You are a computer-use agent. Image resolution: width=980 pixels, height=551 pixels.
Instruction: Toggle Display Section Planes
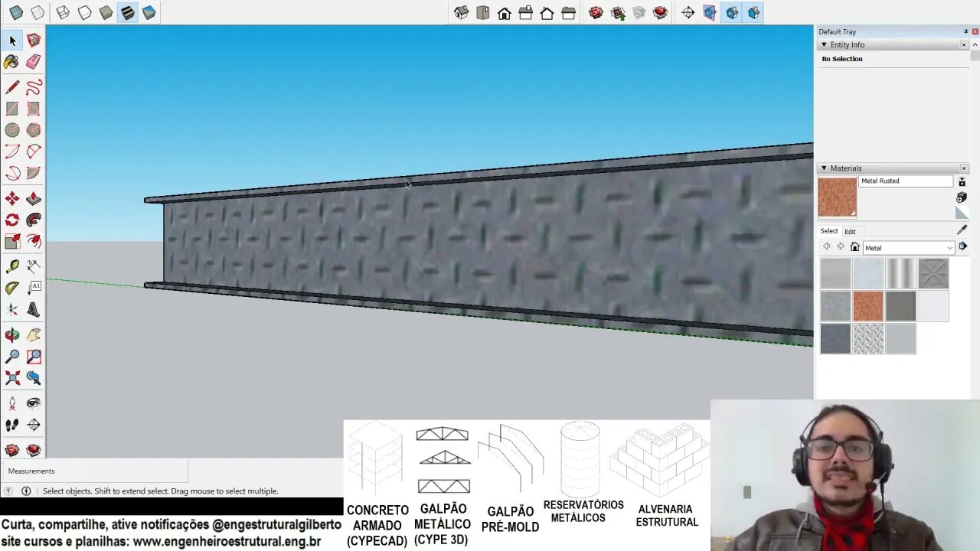[x=710, y=12]
